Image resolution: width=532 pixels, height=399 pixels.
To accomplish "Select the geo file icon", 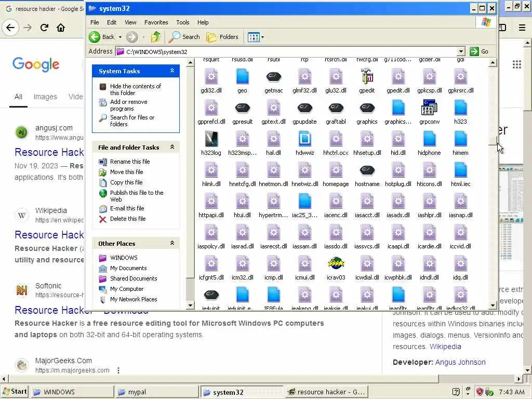I will click(x=242, y=76).
